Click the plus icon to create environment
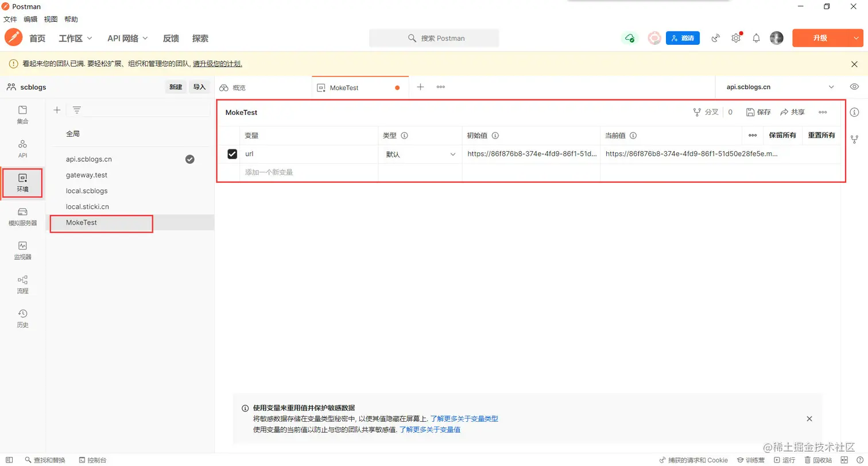 pyautogui.click(x=57, y=110)
